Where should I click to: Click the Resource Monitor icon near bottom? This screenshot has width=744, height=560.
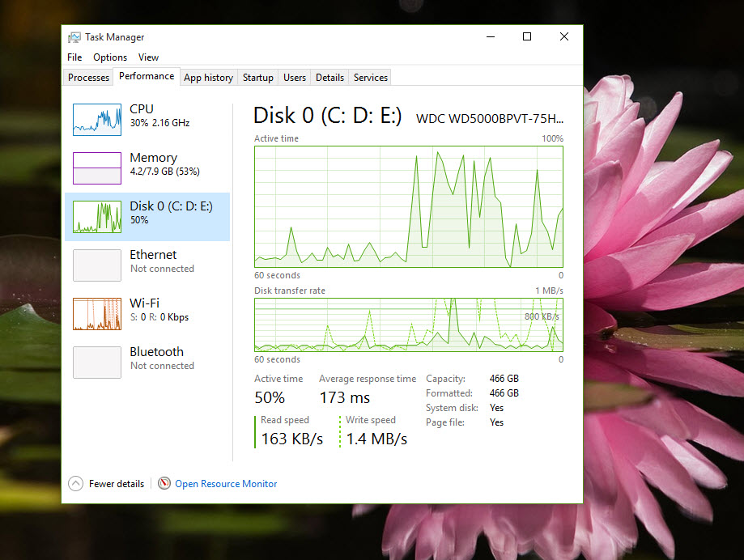[164, 483]
